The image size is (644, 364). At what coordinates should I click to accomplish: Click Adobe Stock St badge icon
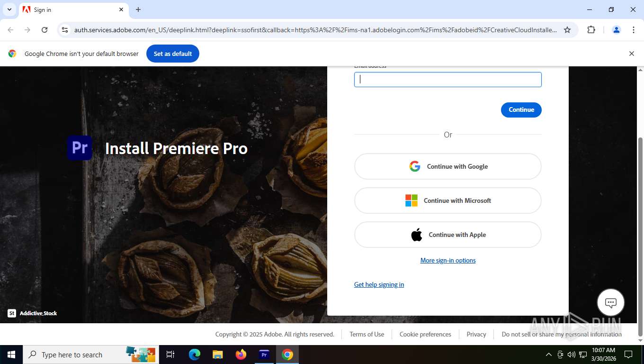coord(12,313)
